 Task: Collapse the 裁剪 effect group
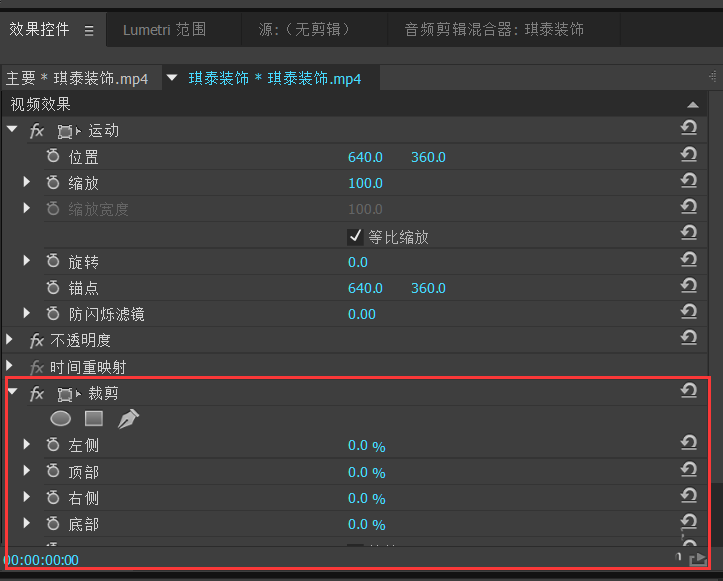point(12,392)
